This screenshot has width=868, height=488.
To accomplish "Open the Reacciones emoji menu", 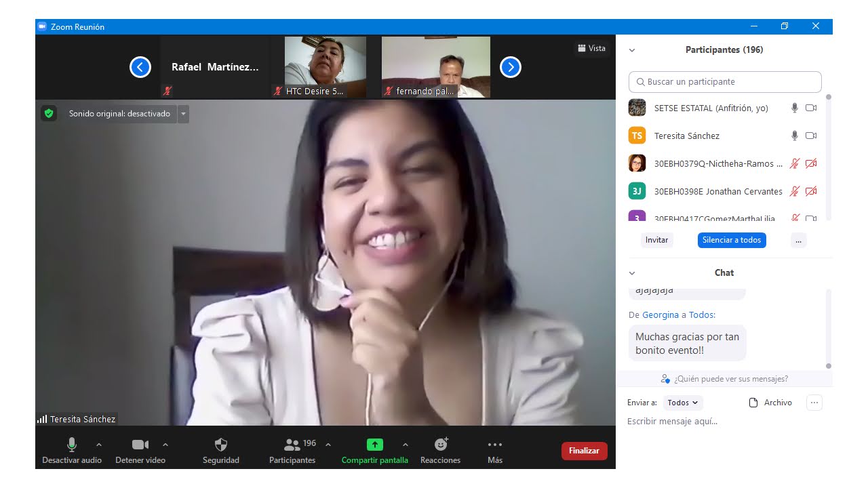I will tap(441, 445).
